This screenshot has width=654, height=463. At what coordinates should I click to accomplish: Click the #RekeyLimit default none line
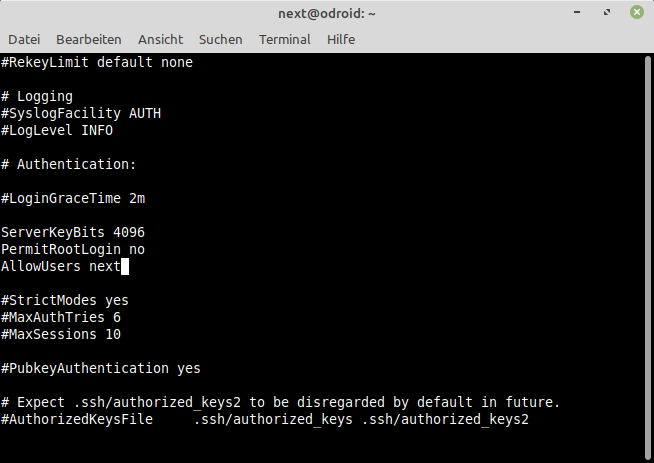(x=97, y=63)
